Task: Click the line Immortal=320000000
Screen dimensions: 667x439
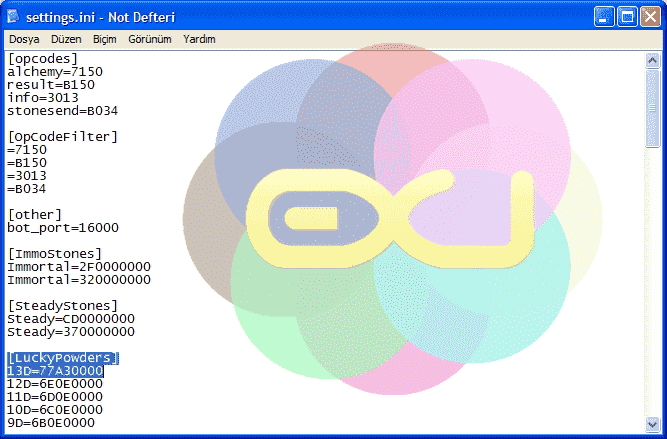Action: click(x=79, y=279)
